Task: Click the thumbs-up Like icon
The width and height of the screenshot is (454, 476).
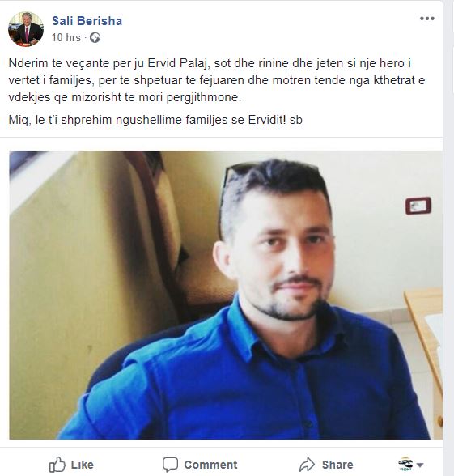Action: pyautogui.click(x=57, y=465)
